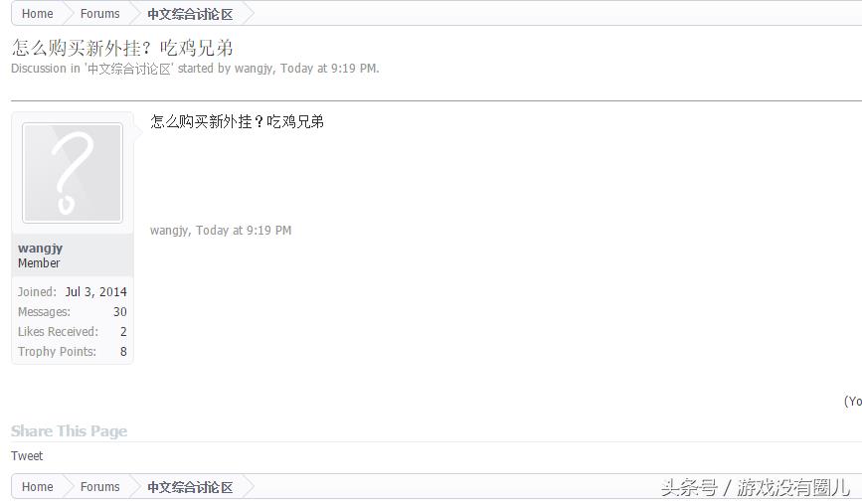This screenshot has width=862, height=504.
Task: Click the post body text 吃鸡兄弟
Action: (x=295, y=121)
